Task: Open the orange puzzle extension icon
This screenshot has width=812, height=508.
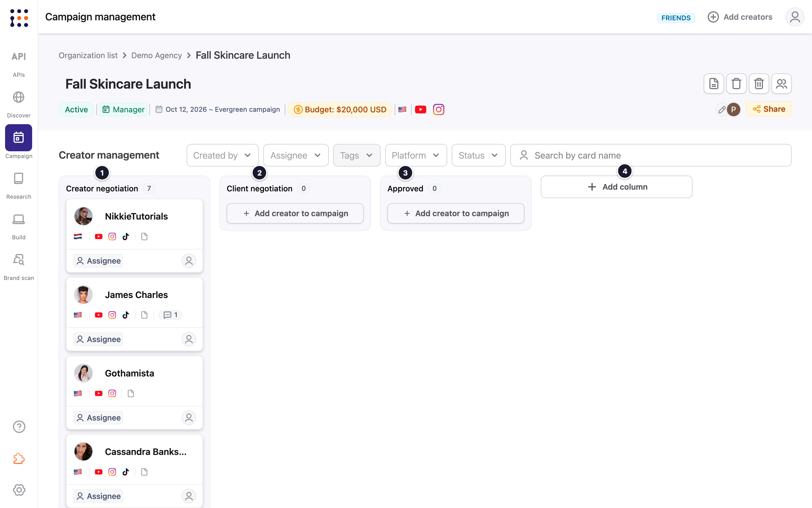Action: (x=19, y=459)
